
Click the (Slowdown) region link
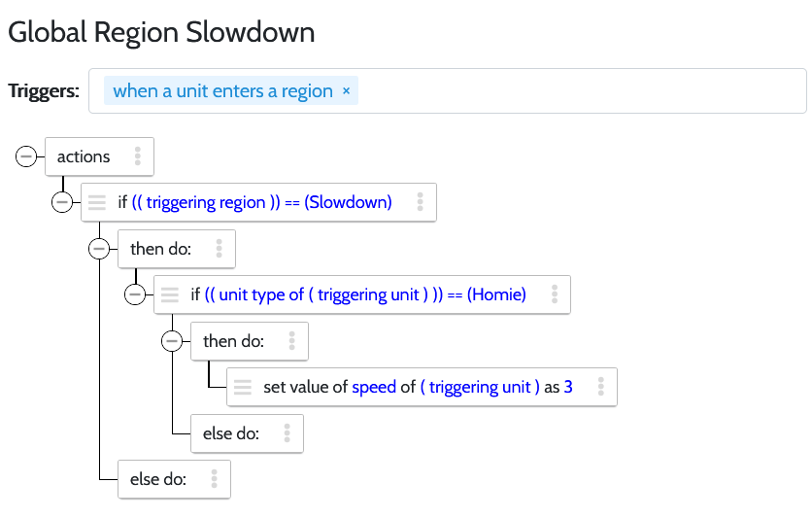(349, 202)
